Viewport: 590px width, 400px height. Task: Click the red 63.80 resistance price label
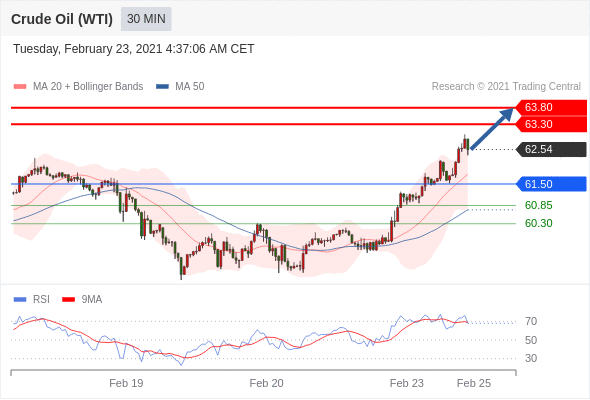click(551, 107)
